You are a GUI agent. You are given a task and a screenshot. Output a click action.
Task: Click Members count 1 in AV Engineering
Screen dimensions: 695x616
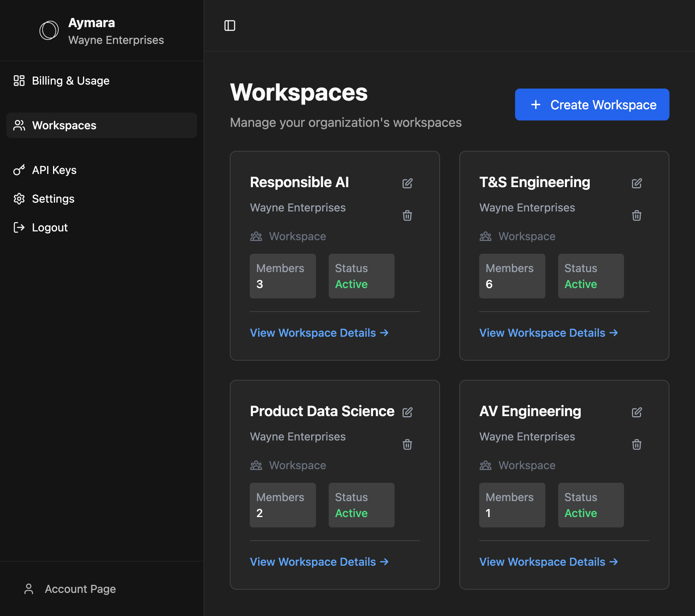pos(512,505)
